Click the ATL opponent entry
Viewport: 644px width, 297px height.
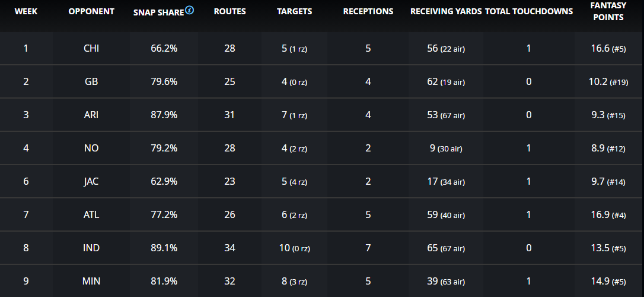point(91,215)
